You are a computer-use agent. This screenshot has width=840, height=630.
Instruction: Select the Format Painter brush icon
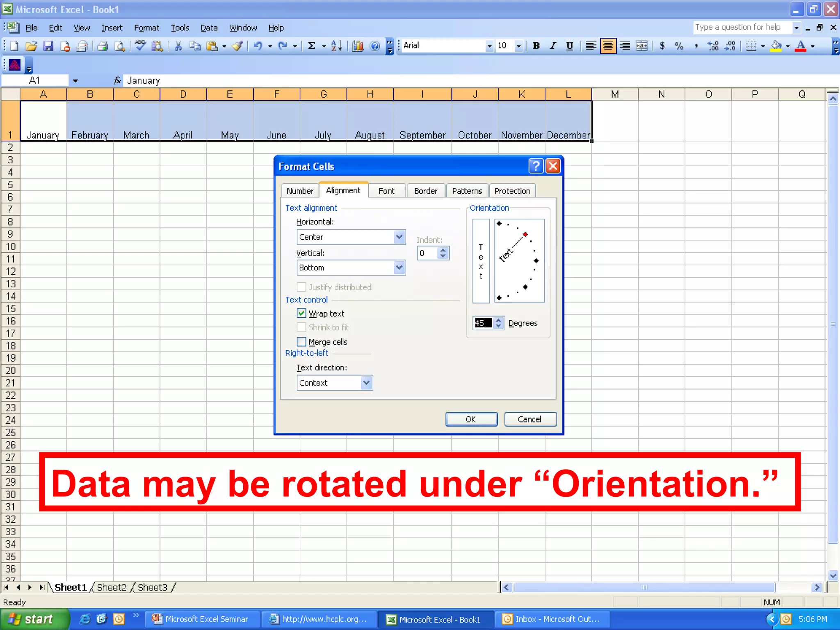237,46
